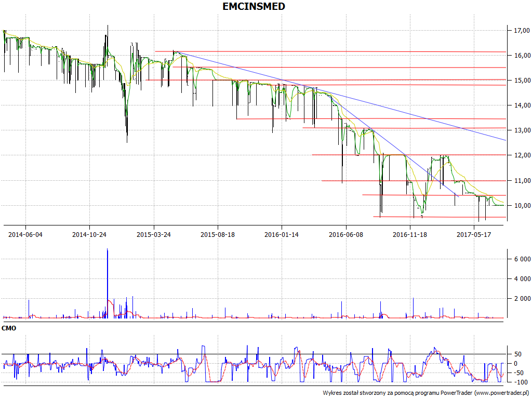The width and height of the screenshot is (532, 399).
Task: Click the CMO 50 axis value
Action: tap(518, 354)
